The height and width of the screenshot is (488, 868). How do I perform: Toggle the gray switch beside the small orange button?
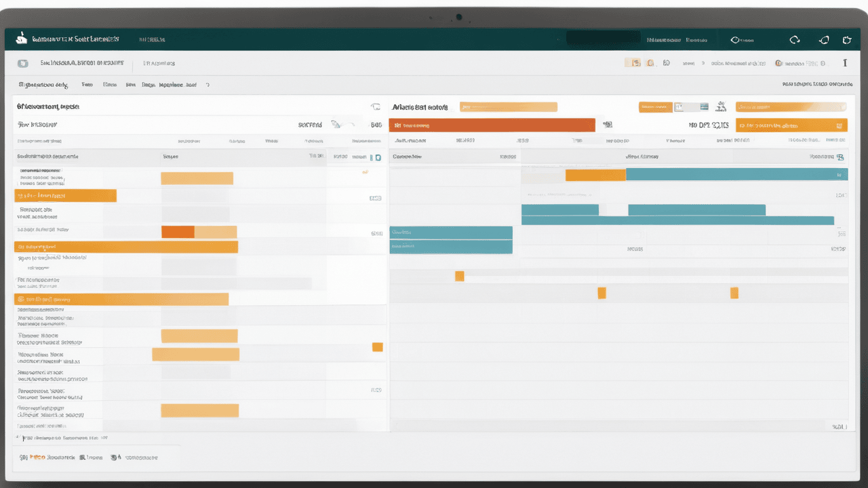coord(688,107)
